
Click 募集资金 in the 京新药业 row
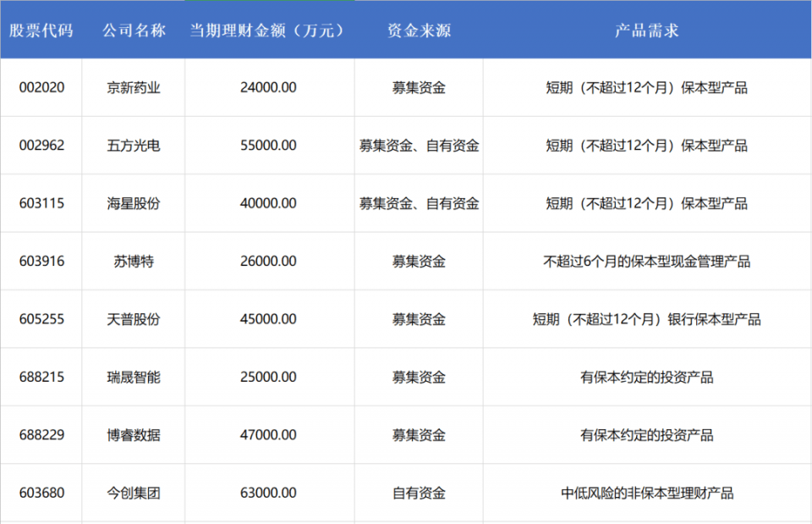[x=419, y=87]
